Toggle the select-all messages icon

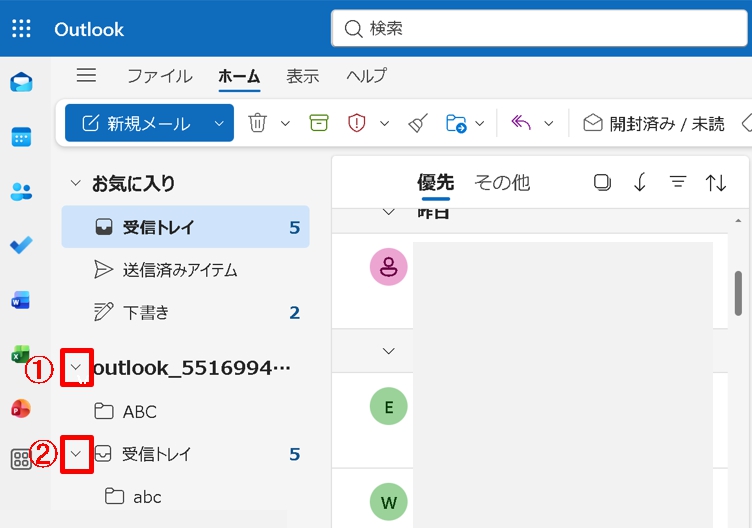[602, 182]
